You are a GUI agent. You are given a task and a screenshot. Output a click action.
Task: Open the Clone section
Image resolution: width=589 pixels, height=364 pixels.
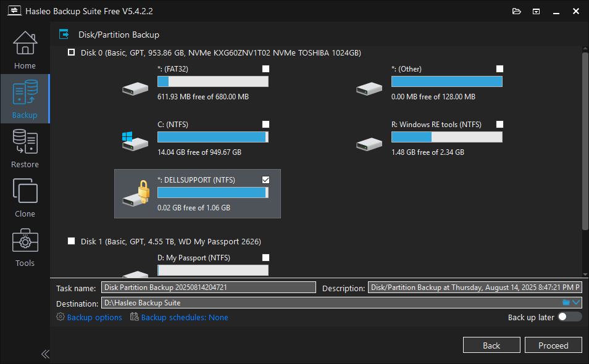(25, 198)
